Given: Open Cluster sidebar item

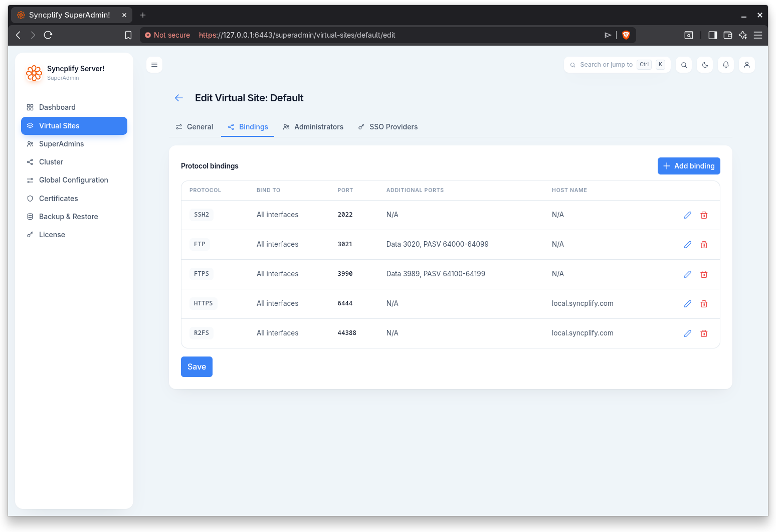Looking at the screenshot, I should click(x=74, y=162).
